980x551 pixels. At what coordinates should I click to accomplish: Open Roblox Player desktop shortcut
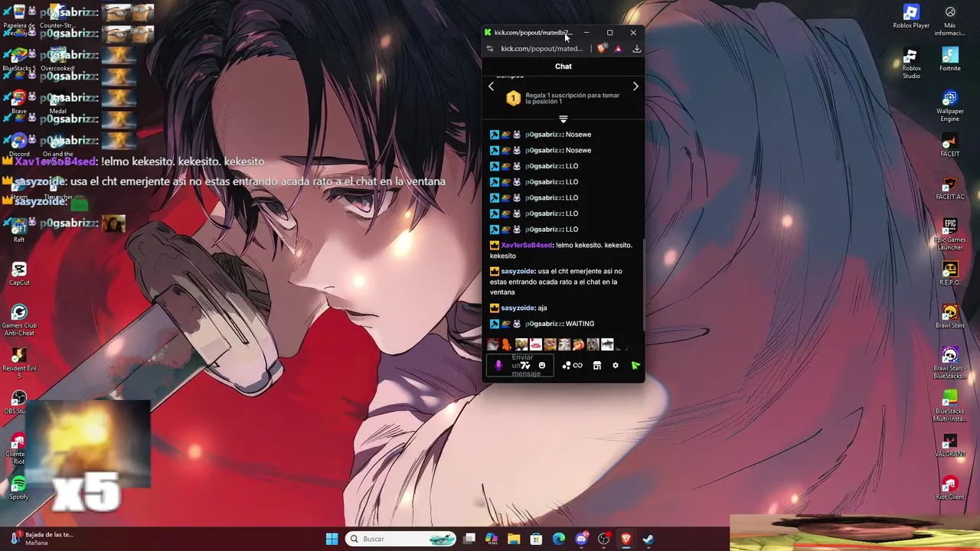(x=911, y=17)
